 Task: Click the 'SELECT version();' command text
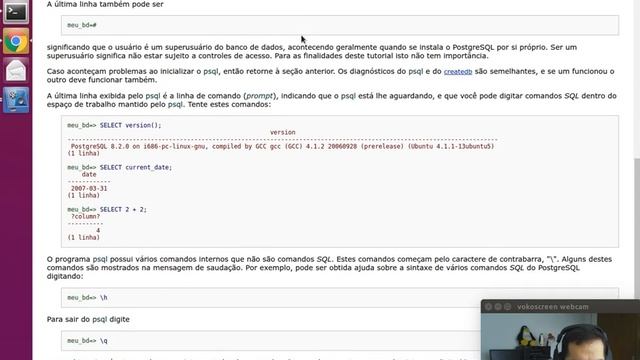coord(131,125)
